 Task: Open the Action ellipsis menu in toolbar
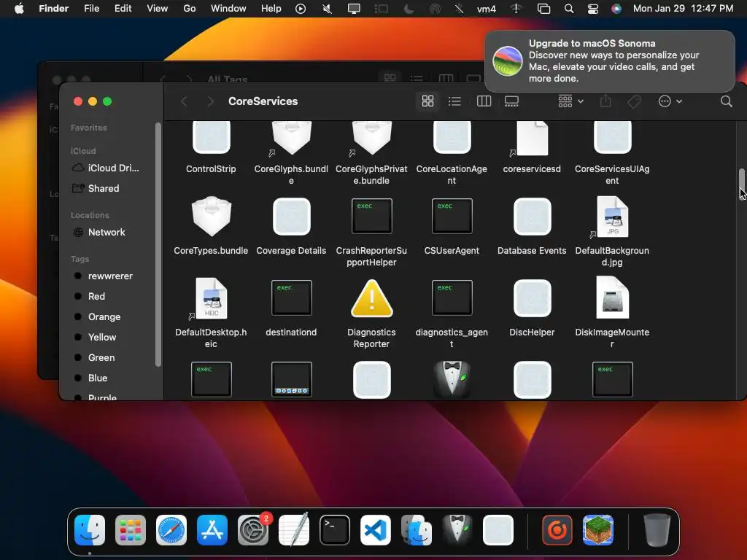pyautogui.click(x=670, y=101)
